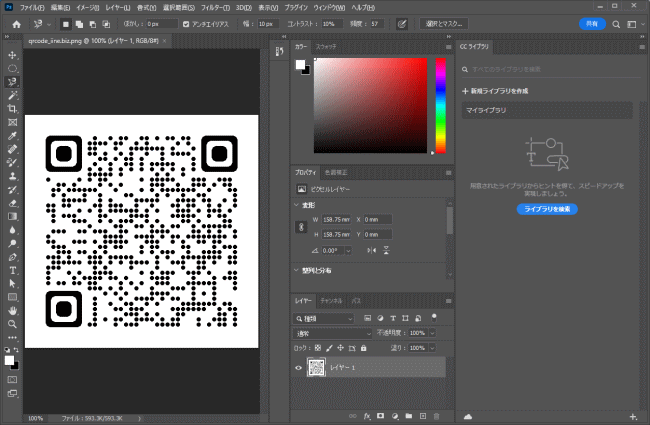Image resolution: width=650 pixels, height=425 pixels.
Task: Click the Select and Mask button
Action: (x=444, y=24)
